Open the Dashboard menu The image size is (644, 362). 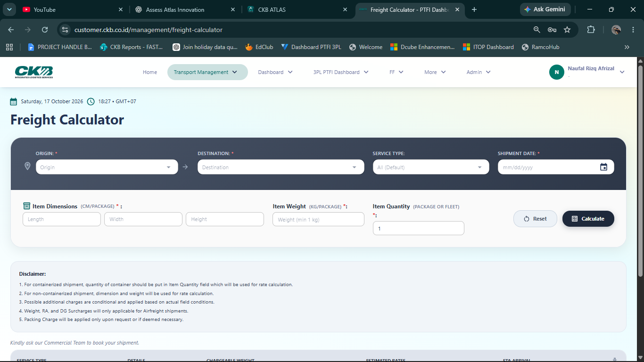coord(275,72)
